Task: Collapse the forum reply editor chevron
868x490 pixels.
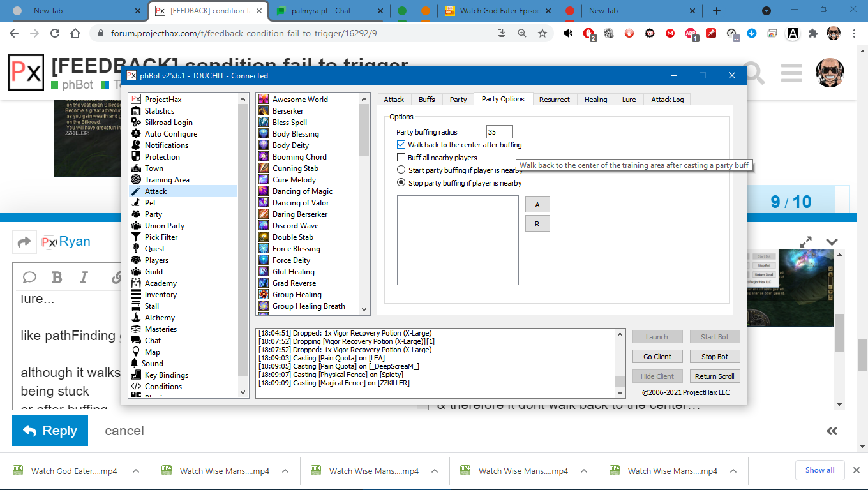Action: click(832, 242)
